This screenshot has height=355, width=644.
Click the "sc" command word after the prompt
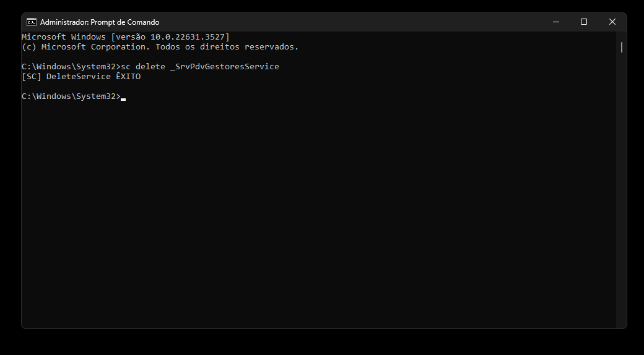coord(126,66)
